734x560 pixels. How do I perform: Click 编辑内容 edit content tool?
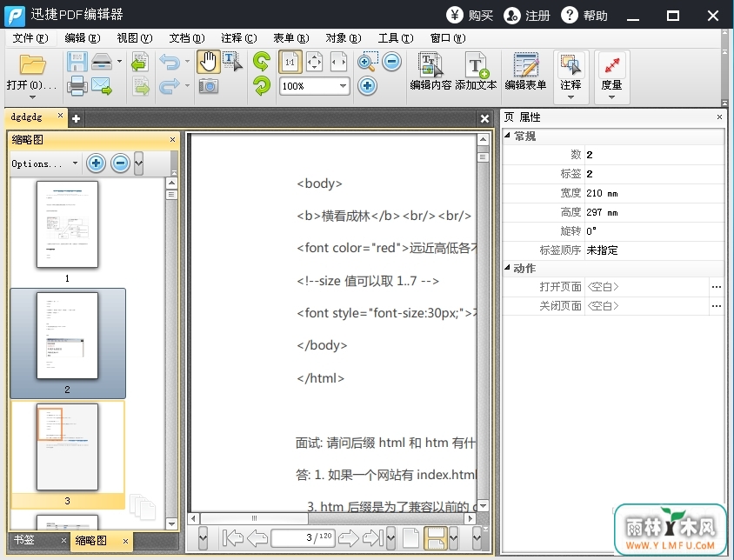430,70
